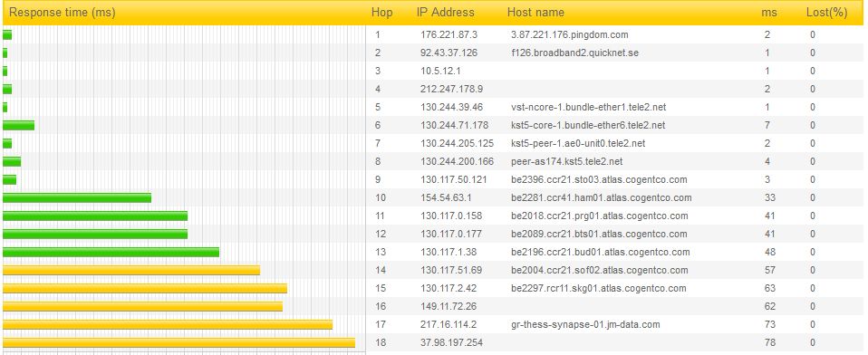Select host gr-thess-synapse-01.jm-data.com
This screenshot has height=355, width=868.
(x=585, y=324)
